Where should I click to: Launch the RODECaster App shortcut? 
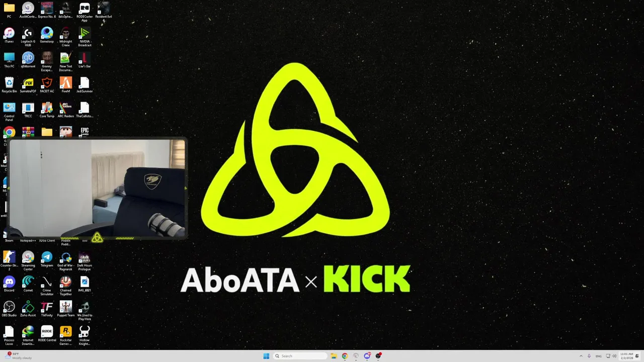click(85, 12)
